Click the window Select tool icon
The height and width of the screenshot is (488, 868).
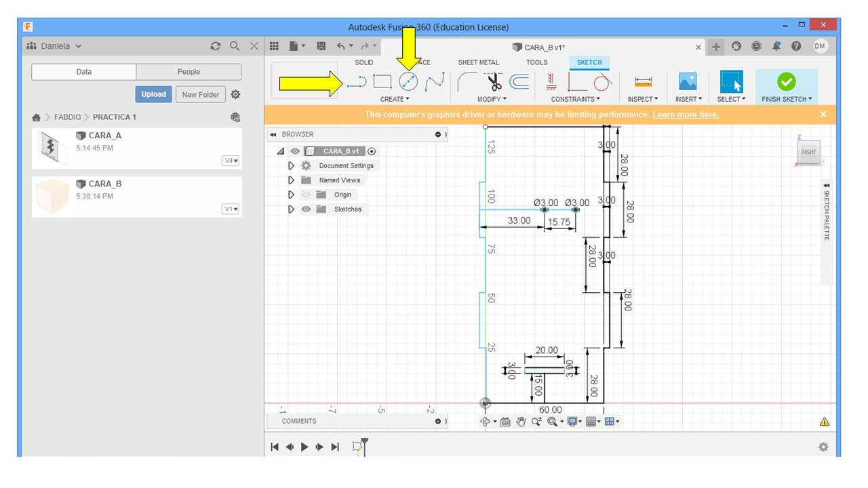[730, 81]
